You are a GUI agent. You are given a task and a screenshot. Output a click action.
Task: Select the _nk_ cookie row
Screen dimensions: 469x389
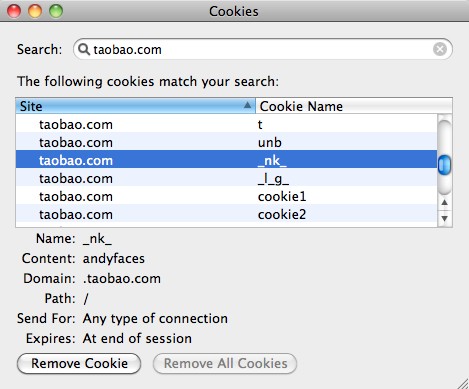(226, 160)
